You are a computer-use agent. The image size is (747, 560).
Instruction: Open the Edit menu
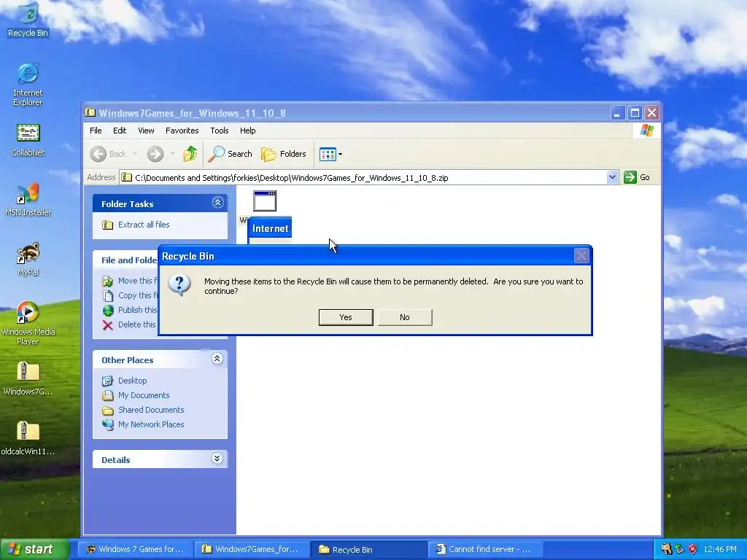click(x=120, y=131)
